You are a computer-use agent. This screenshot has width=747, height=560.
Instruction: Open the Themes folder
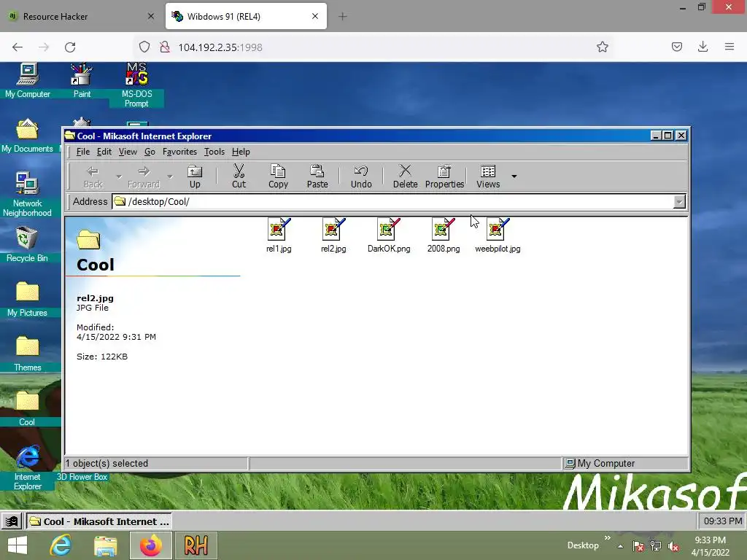pos(27,354)
